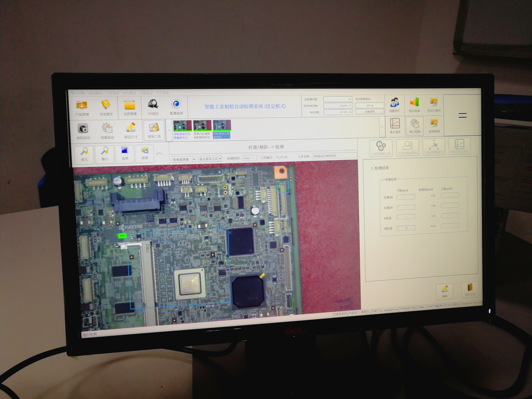Click status bar 可用内存 280.22 MB
This screenshot has width=532, height=399.
[419, 308]
